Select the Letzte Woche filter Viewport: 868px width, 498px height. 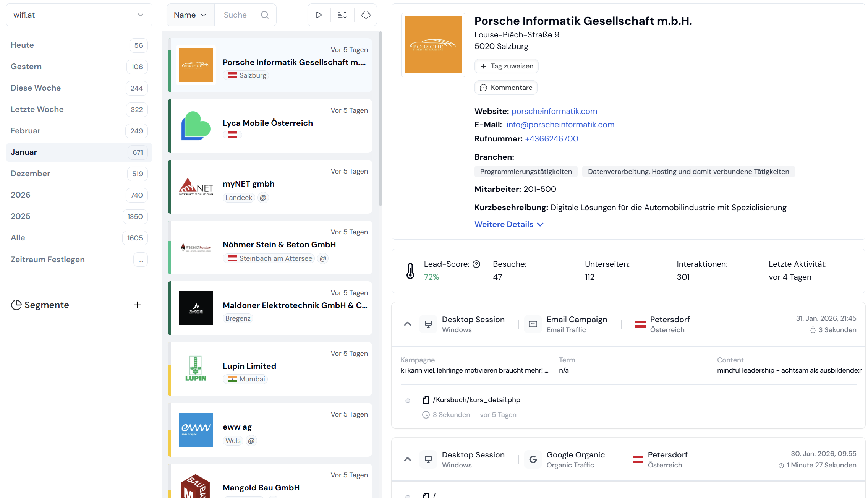[37, 109]
